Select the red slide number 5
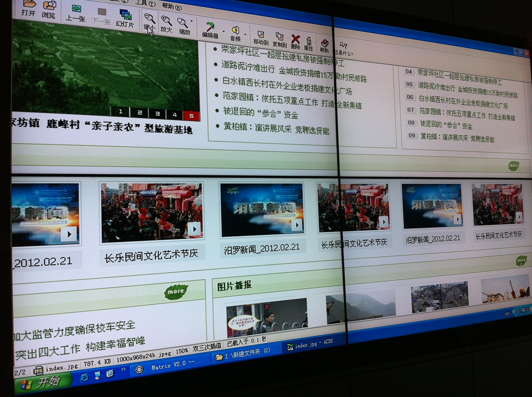This screenshot has height=397, width=532. coord(191,116)
